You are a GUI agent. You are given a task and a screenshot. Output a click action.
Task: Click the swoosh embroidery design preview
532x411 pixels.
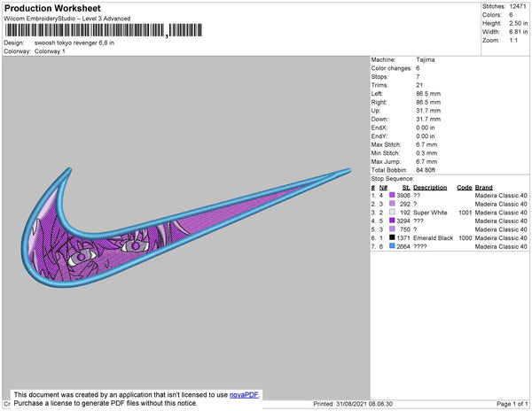click(x=185, y=228)
